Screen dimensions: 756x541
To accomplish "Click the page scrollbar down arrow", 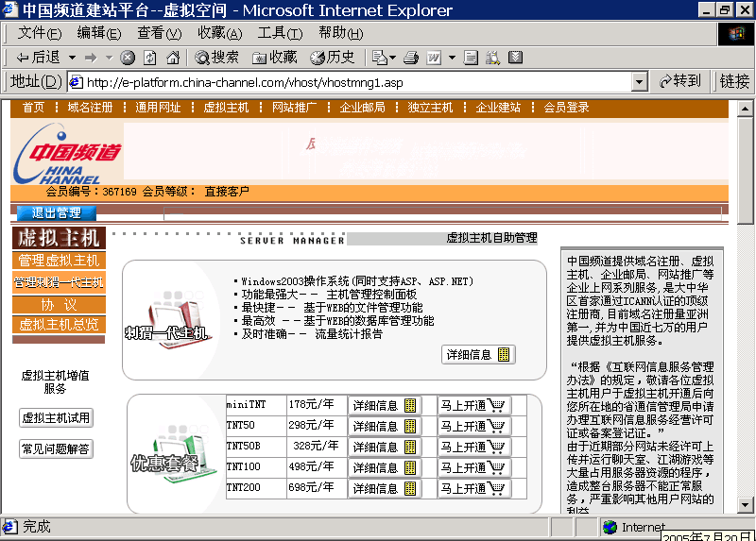I will [745, 505].
